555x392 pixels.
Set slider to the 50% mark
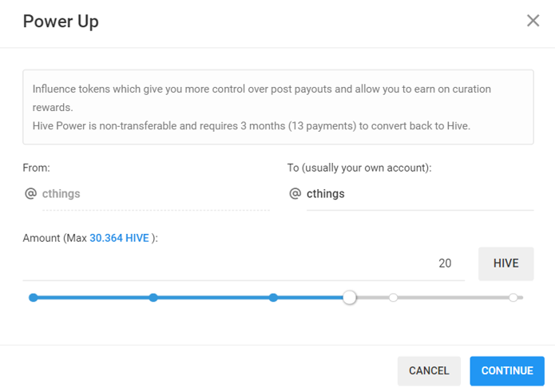point(273,298)
